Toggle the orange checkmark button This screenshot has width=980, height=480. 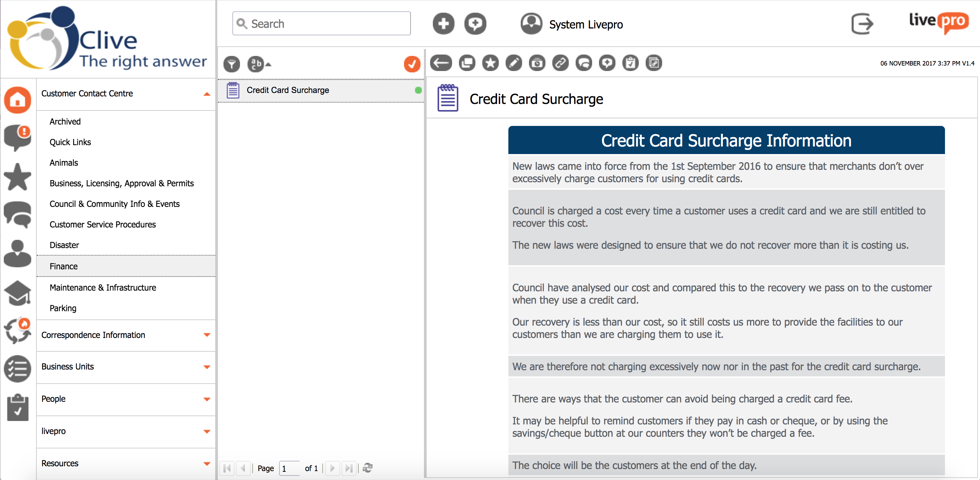tap(412, 64)
